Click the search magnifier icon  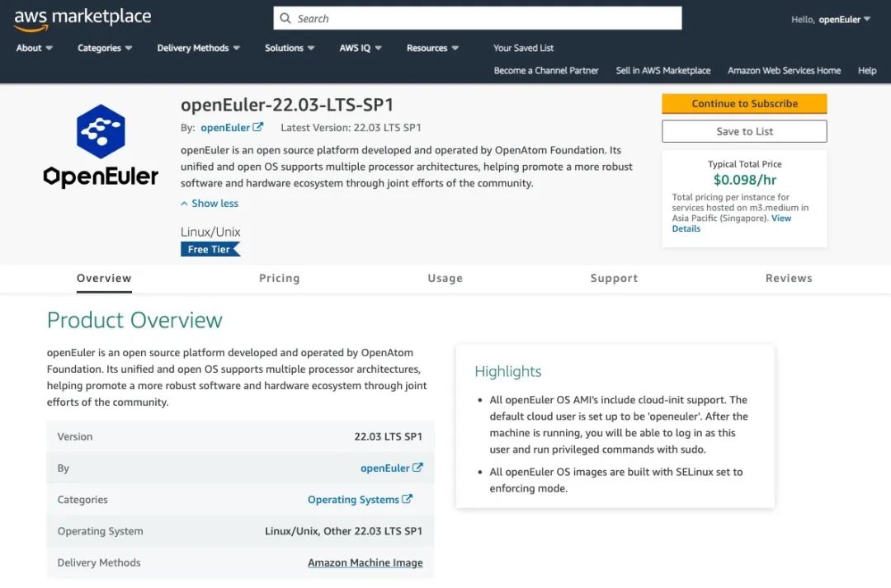(285, 18)
